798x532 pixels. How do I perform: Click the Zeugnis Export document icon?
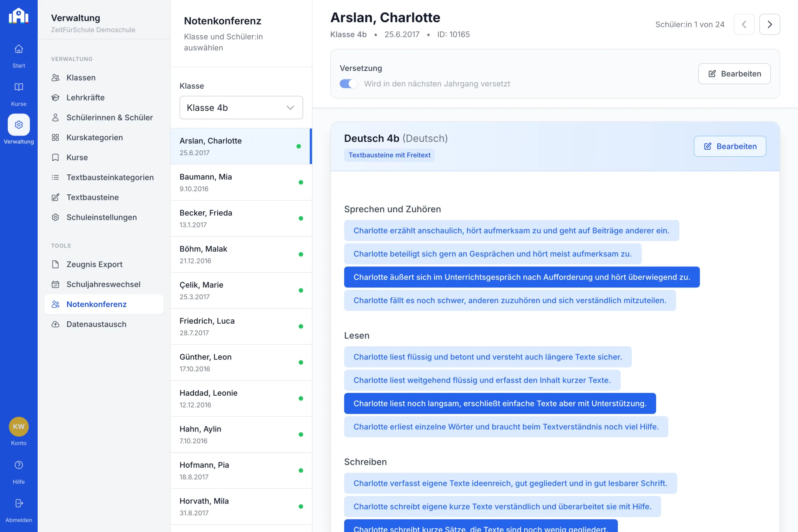(55, 265)
